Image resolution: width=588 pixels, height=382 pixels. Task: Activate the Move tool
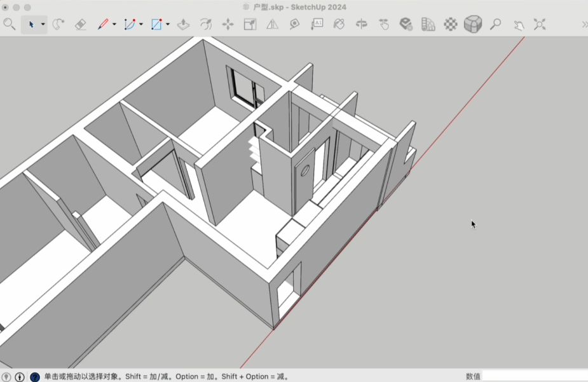tap(228, 24)
